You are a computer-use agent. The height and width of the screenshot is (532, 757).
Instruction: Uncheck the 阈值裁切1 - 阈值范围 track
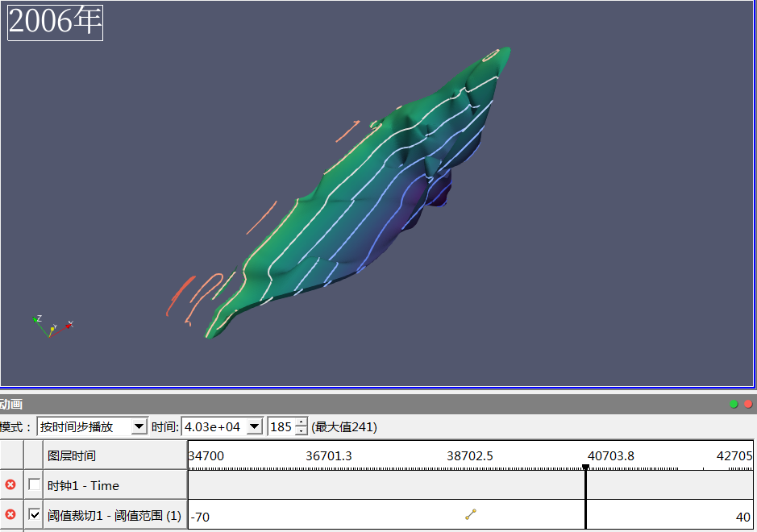click(35, 514)
